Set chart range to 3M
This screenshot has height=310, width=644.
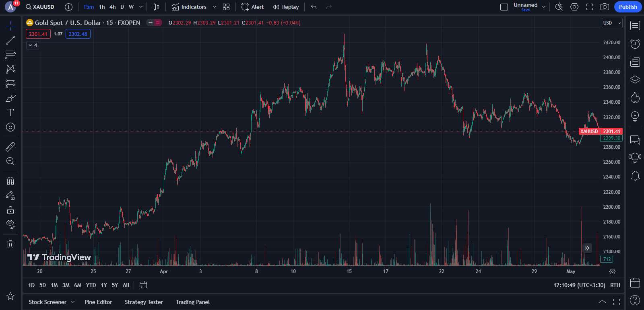[x=66, y=285]
